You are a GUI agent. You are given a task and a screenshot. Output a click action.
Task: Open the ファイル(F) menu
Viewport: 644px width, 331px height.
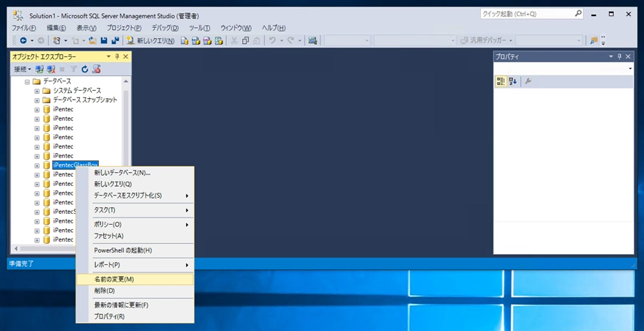pos(24,28)
